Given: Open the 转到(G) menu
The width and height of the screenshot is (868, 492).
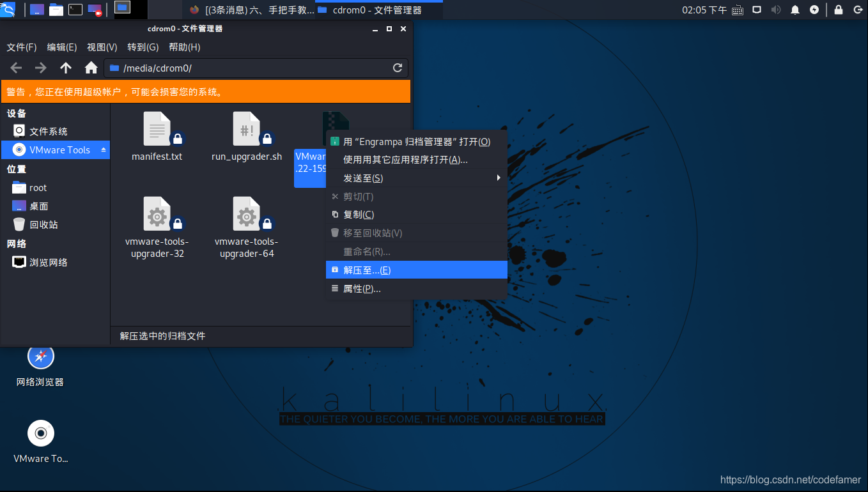Looking at the screenshot, I should click(x=143, y=47).
